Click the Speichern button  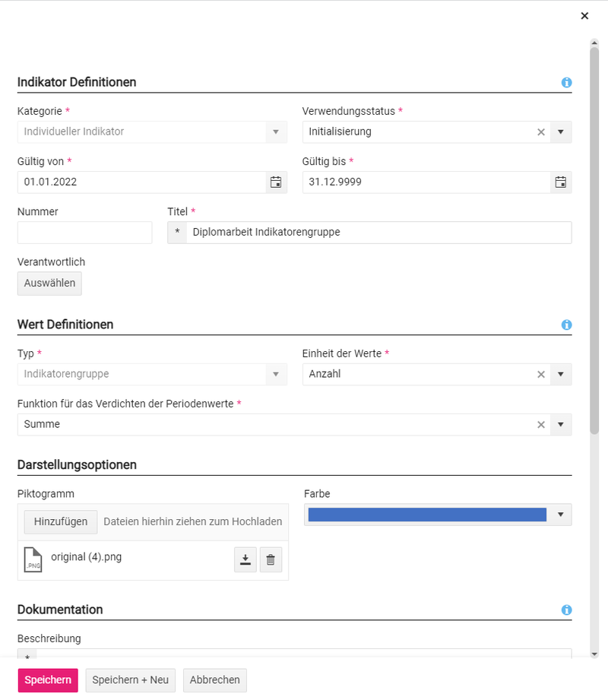click(48, 680)
